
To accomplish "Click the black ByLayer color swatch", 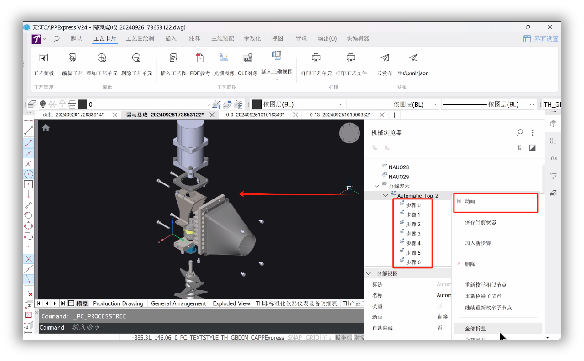I will [257, 104].
